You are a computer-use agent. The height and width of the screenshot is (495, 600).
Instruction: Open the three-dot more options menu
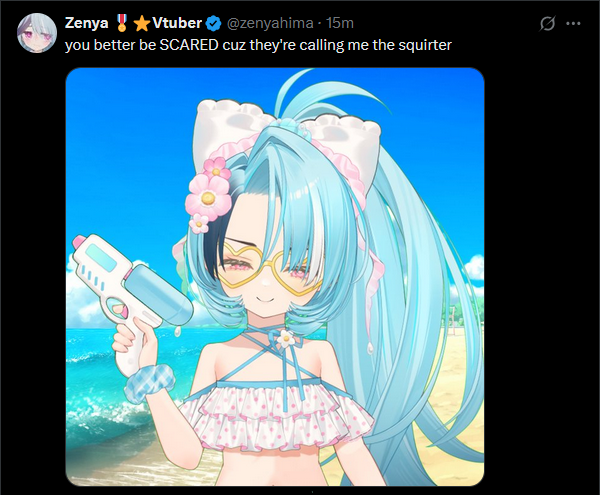click(x=573, y=24)
